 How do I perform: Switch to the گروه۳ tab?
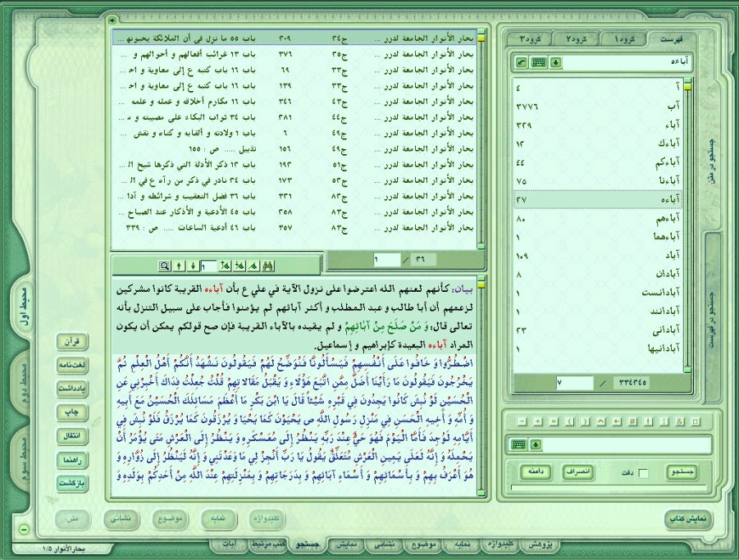click(x=529, y=39)
